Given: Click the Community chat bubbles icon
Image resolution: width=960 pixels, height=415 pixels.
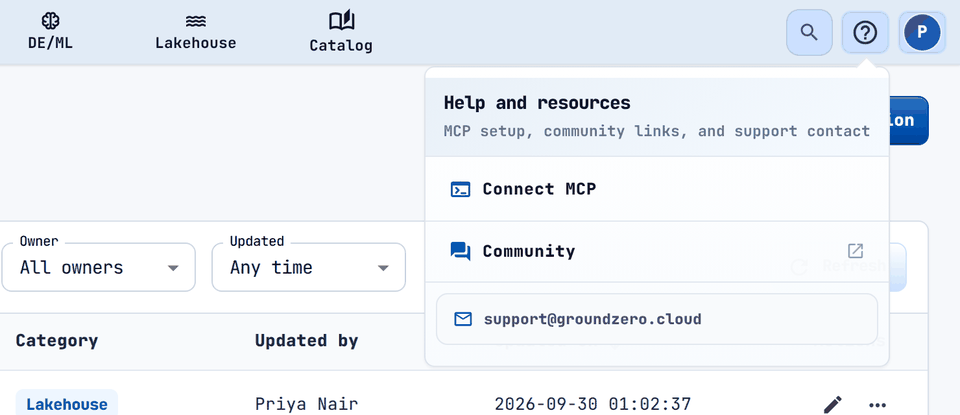Looking at the screenshot, I should (x=460, y=252).
